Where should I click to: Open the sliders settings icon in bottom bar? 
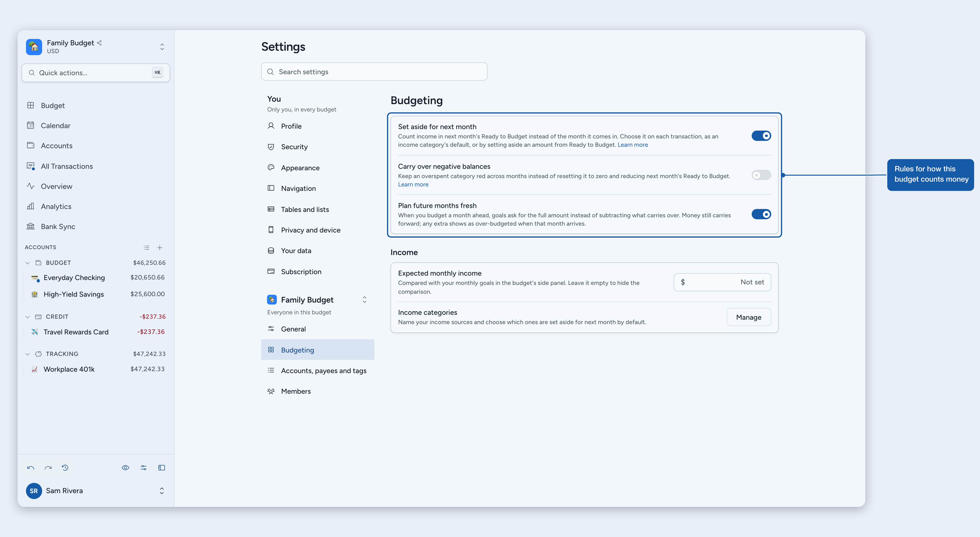[x=143, y=468]
